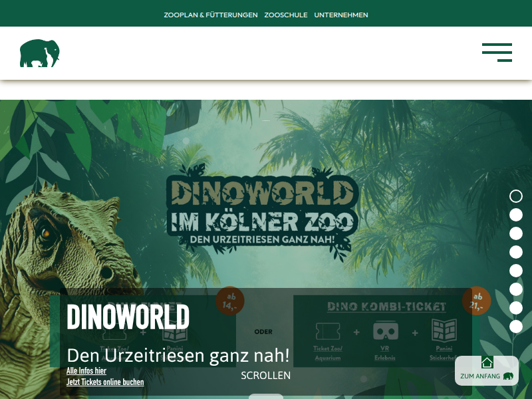
Task: Open the Zooschule navigation item
Action: (x=286, y=15)
